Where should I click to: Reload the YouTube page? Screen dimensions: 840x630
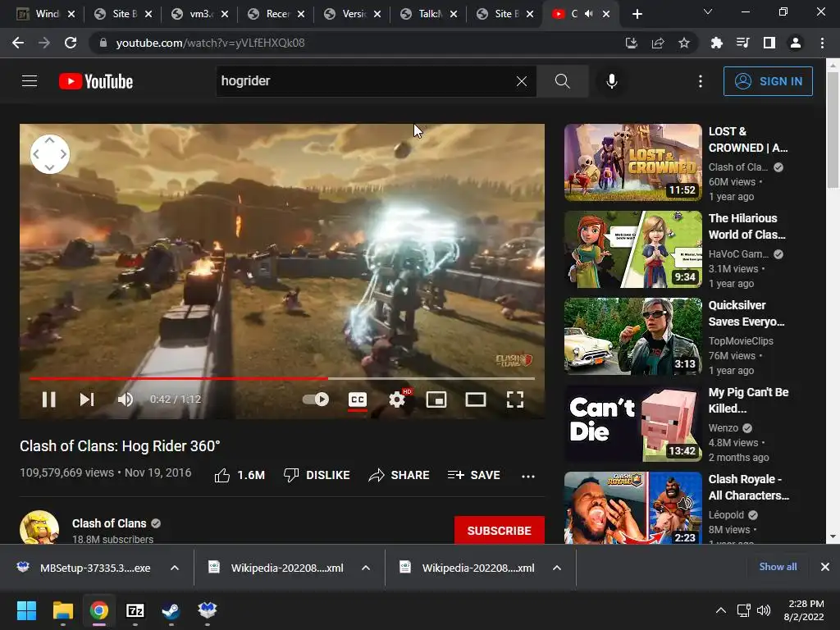[x=71, y=43]
